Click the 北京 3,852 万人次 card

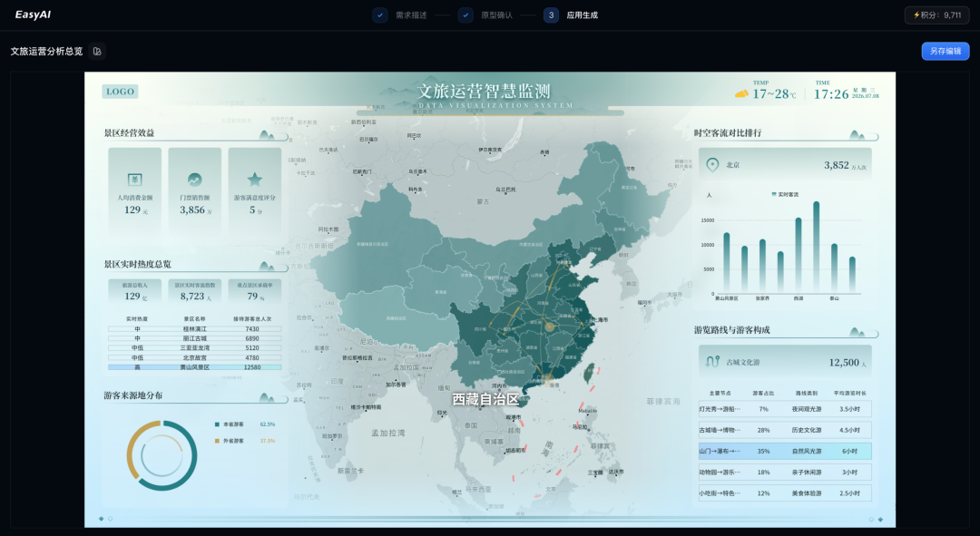[785, 165]
